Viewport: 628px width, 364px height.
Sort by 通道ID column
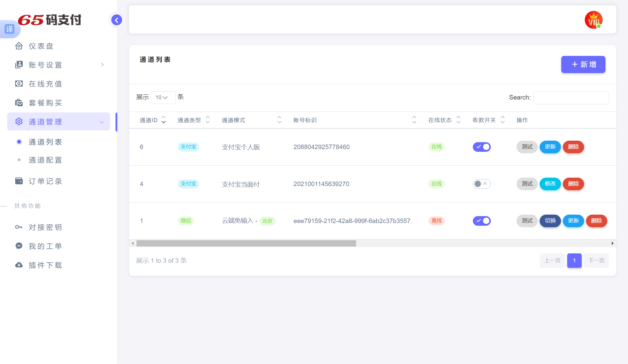click(152, 120)
